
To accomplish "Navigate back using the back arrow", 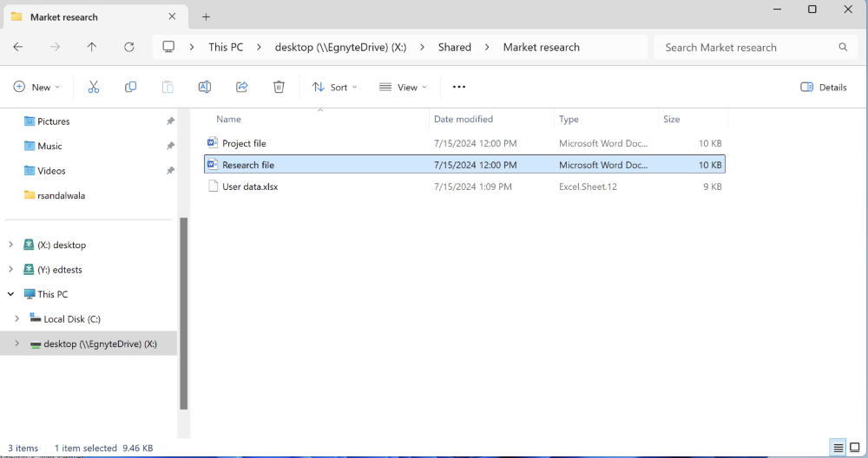I will [x=18, y=48].
